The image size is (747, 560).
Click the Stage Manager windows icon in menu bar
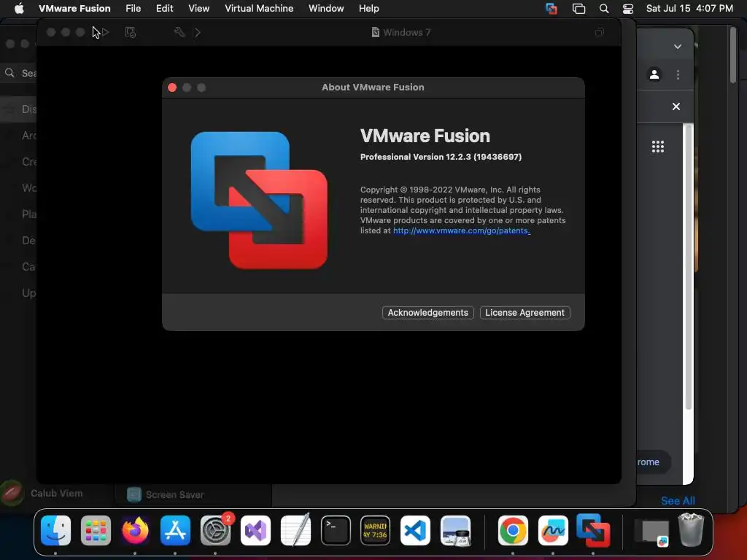[x=578, y=9]
